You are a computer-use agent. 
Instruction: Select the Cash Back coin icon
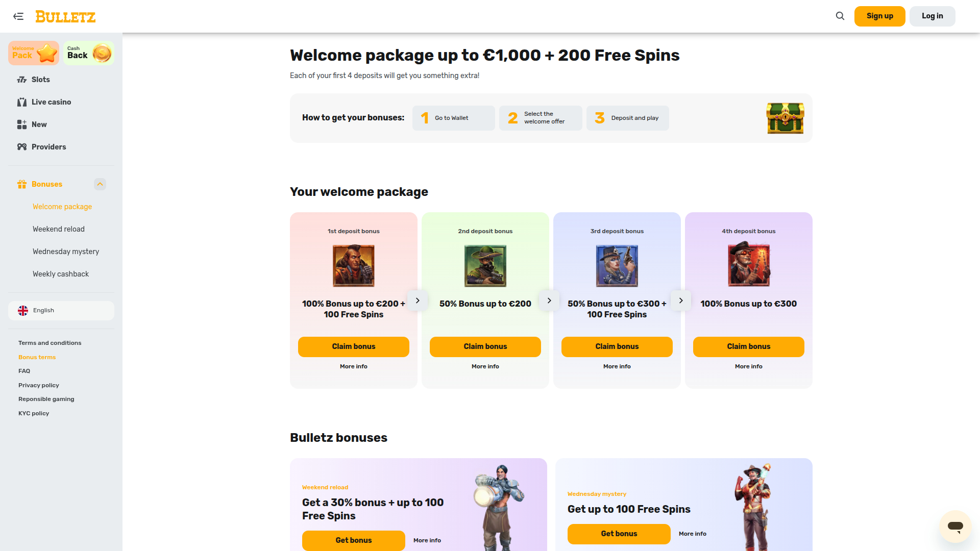pyautogui.click(x=103, y=53)
